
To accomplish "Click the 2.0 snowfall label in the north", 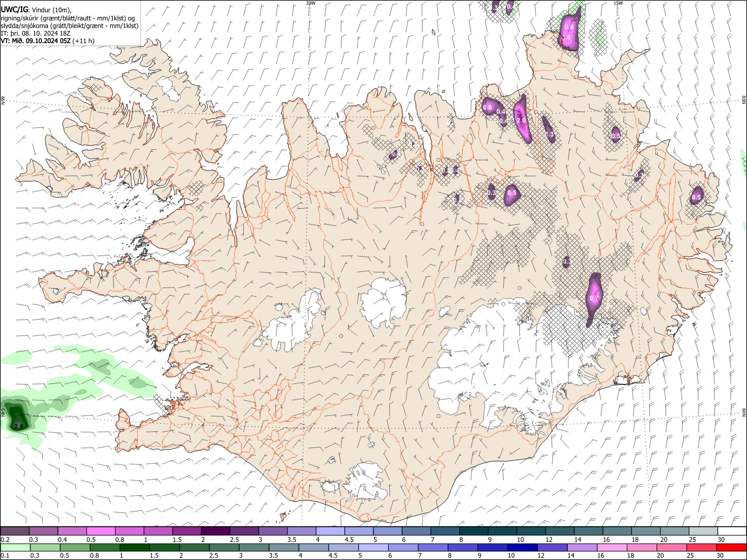I will 522,120.
